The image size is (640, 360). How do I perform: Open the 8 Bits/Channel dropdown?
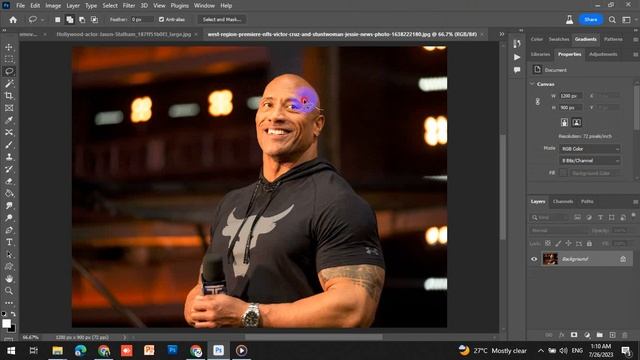coord(589,161)
